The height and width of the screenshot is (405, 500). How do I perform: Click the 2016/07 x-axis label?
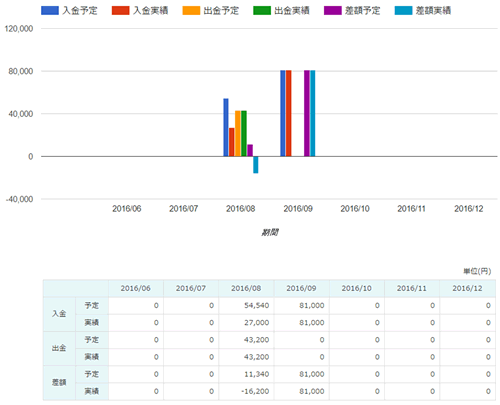pyautogui.click(x=183, y=209)
